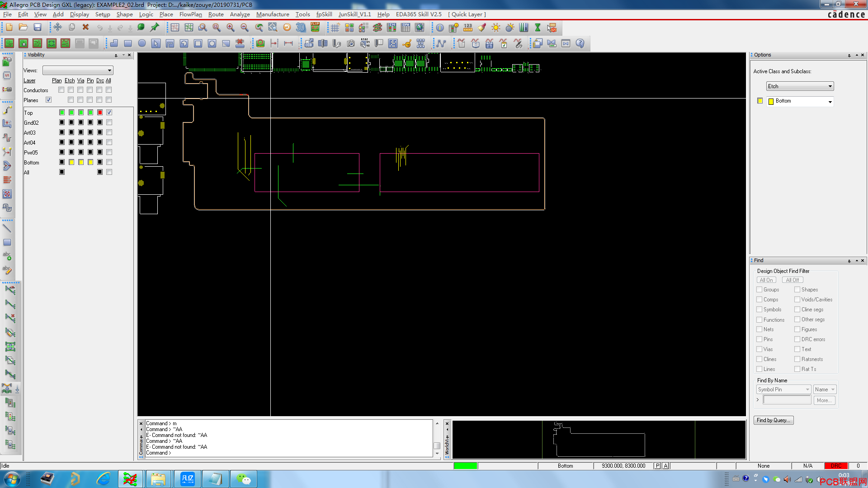Open the Route menu

coord(216,14)
